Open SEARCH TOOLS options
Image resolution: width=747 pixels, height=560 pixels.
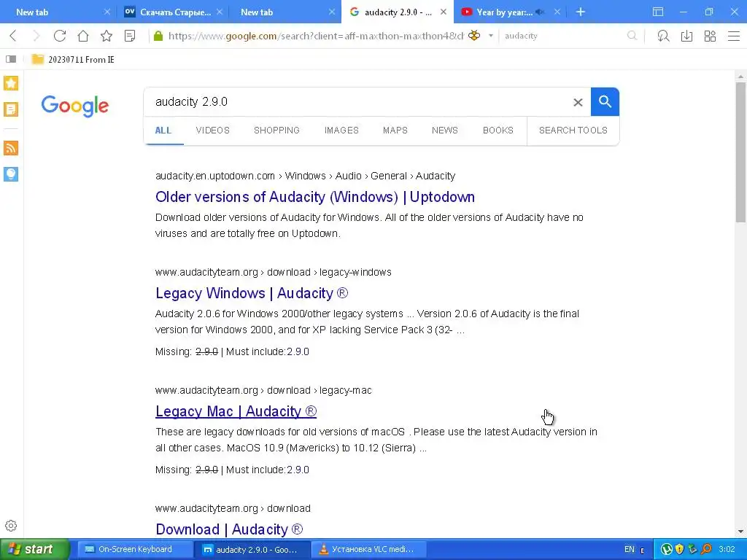[573, 131]
